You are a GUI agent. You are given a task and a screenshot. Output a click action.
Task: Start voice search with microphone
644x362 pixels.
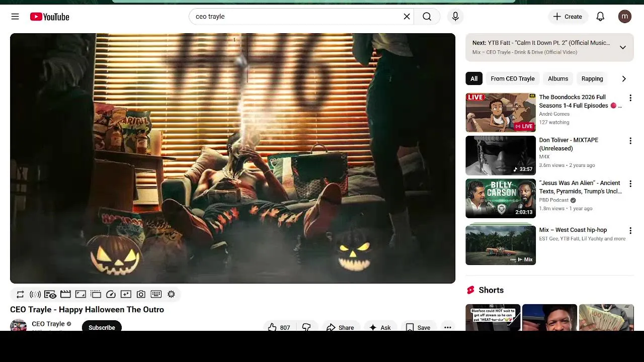point(455,17)
